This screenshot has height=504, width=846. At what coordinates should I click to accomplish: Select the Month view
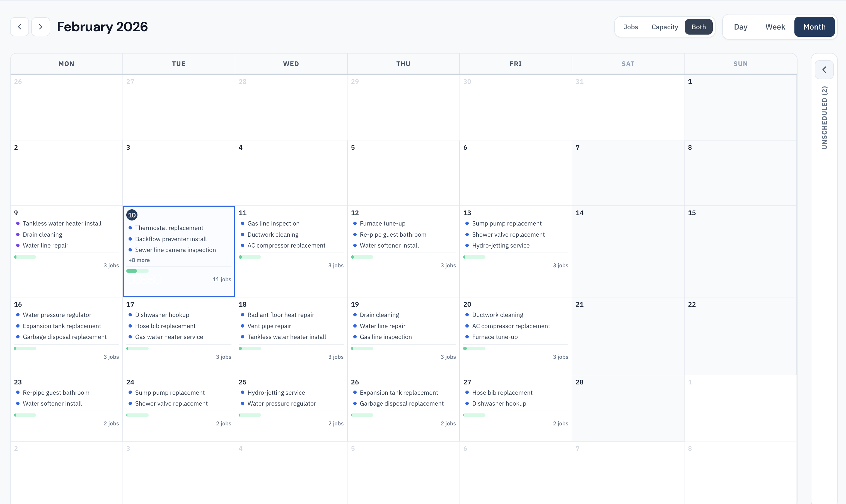tap(814, 26)
